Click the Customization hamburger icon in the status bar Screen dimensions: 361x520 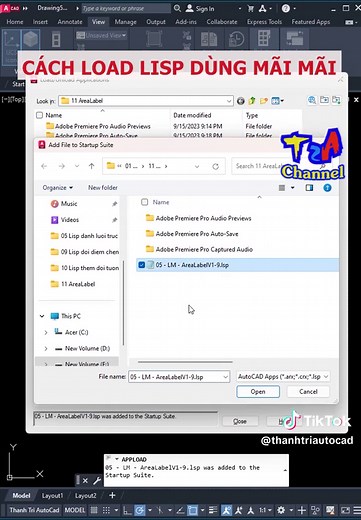(x=357, y=510)
